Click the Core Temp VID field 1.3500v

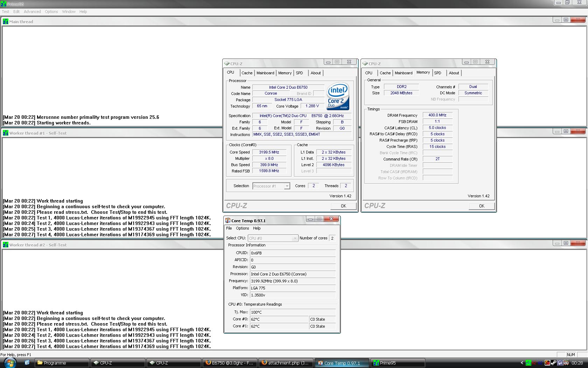293,295
